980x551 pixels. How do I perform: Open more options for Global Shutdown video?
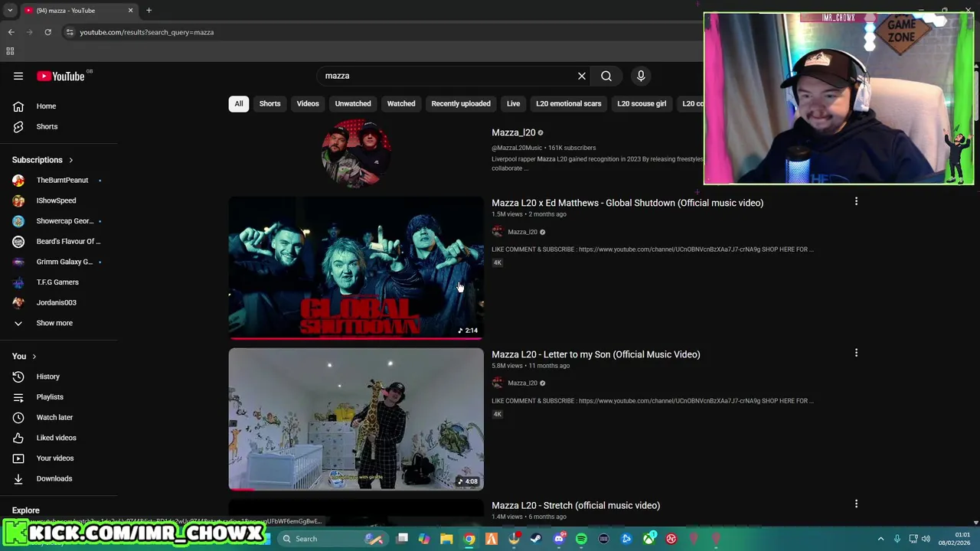tap(856, 201)
